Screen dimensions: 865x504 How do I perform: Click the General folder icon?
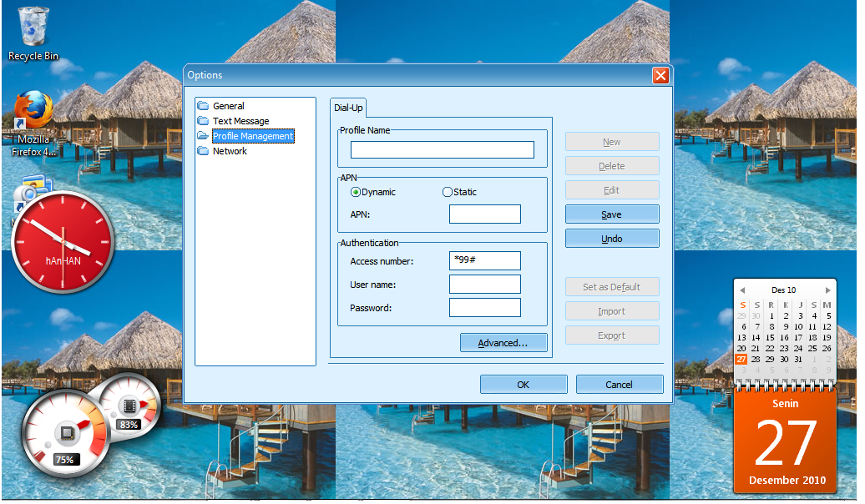point(203,106)
